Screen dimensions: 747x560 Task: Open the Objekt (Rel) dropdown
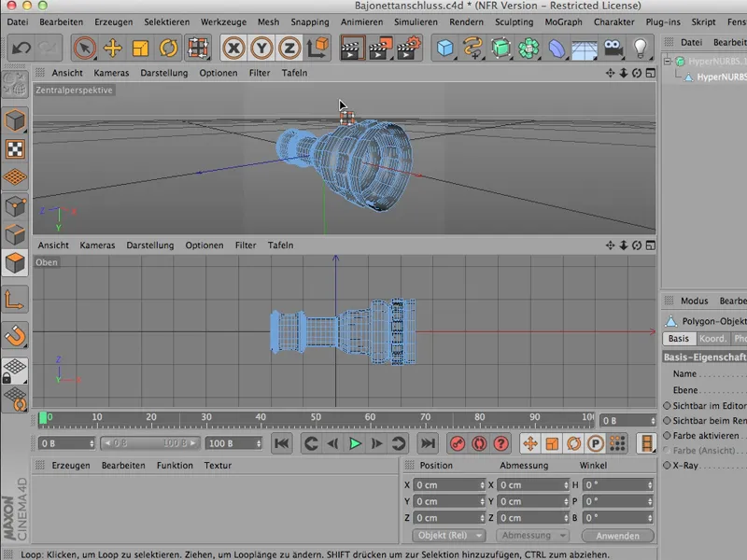click(x=448, y=536)
